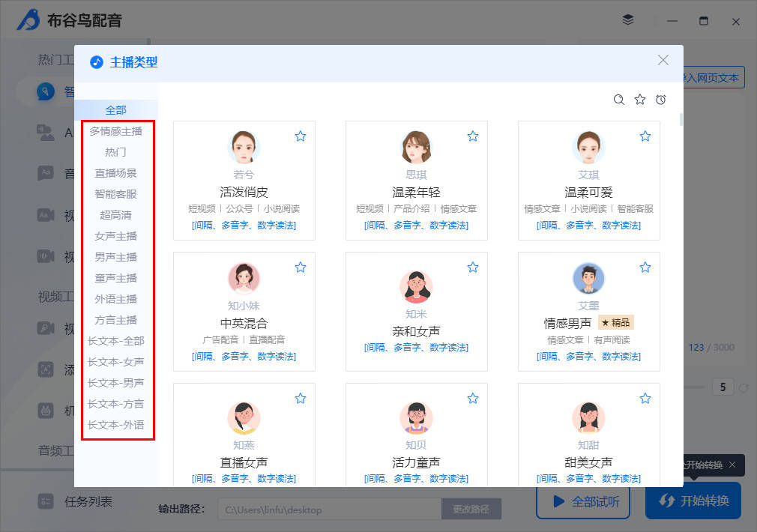Start conversion with the 开始转换 button

692,501
